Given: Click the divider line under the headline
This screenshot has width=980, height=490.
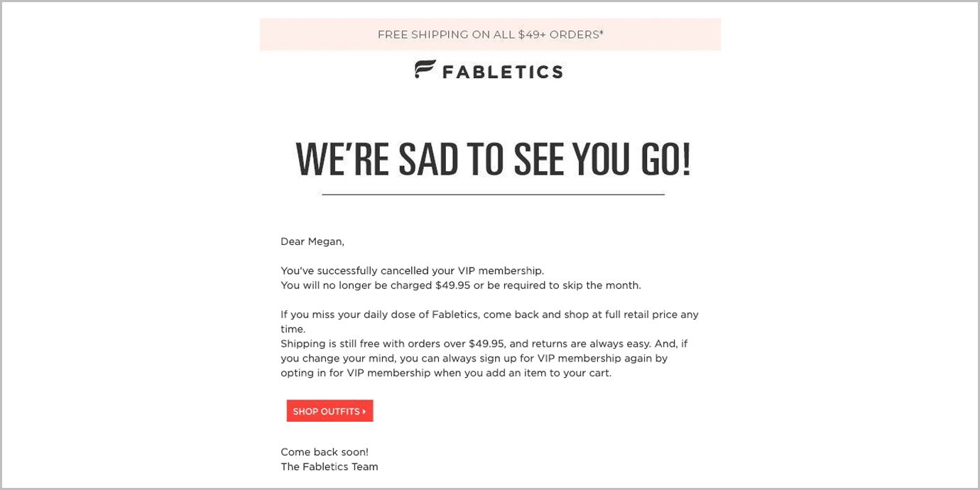Looking at the screenshot, I should point(493,194).
